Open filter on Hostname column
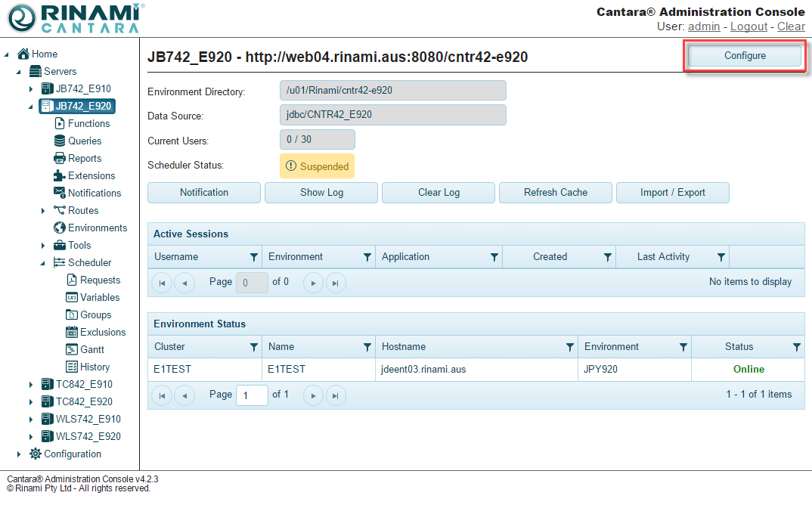Screen dimensions: 812x508 click(570, 347)
